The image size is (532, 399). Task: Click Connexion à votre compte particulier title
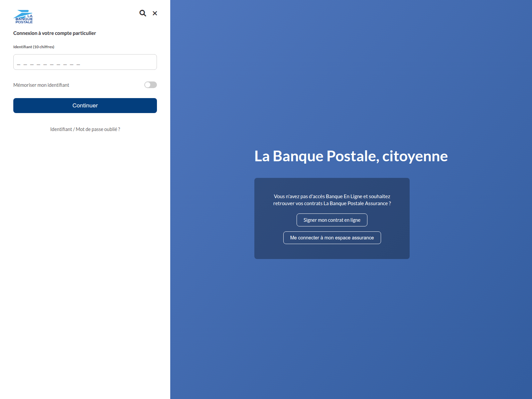pyautogui.click(x=55, y=33)
